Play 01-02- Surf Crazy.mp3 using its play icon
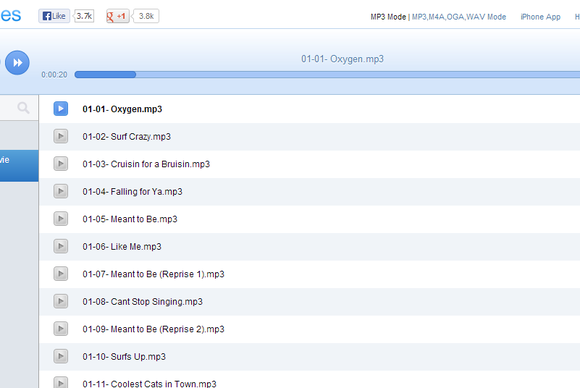 click(61, 136)
